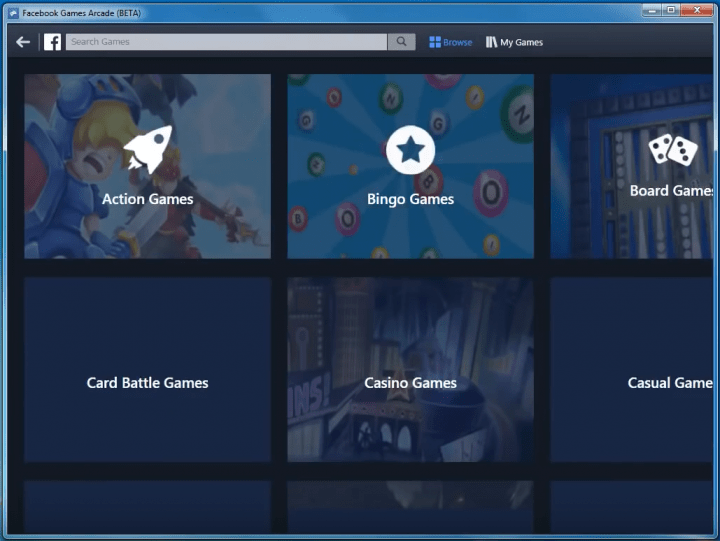Open the Casual Games tile
720x541 pixels.
tap(632, 369)
